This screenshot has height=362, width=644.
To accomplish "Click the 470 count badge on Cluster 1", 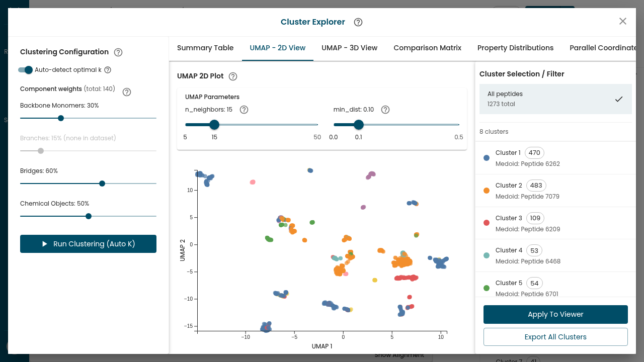I will click(534, 153).
